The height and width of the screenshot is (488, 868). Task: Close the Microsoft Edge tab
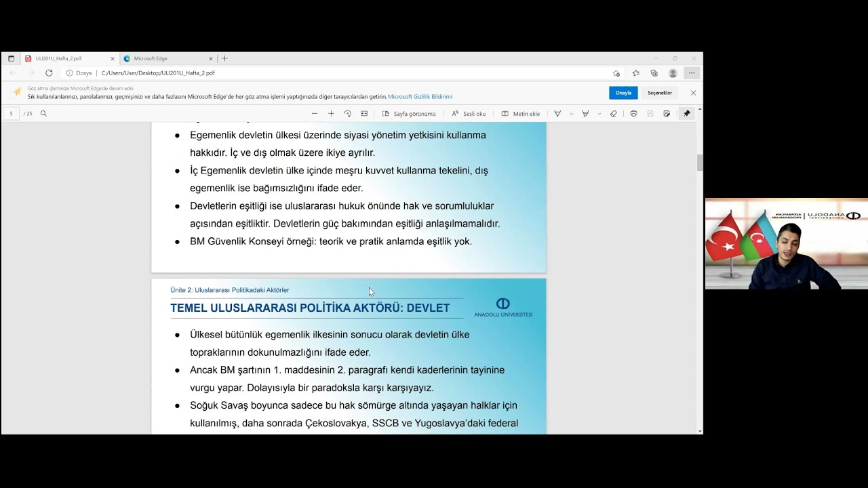tap(210, 59)
